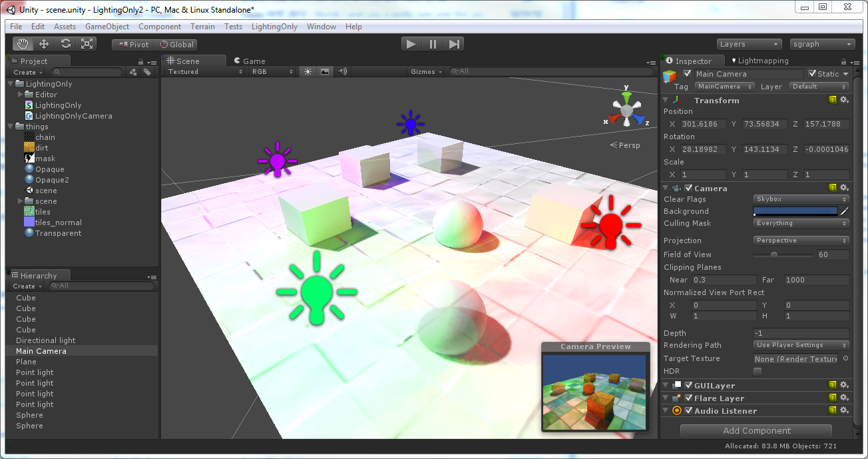The height and width of the screenshot is (459, 868).
Task: Enable the HDR checkbox
Action: pos(758,371)
